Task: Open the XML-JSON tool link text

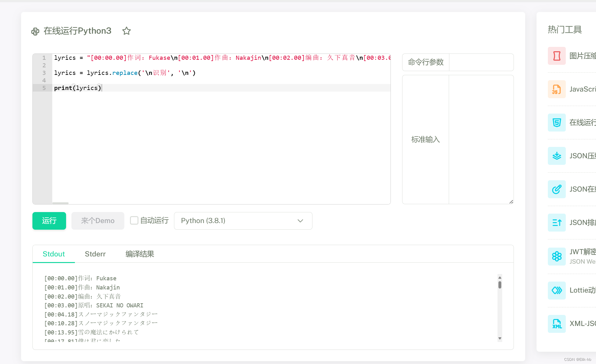Action: [582, 323]
